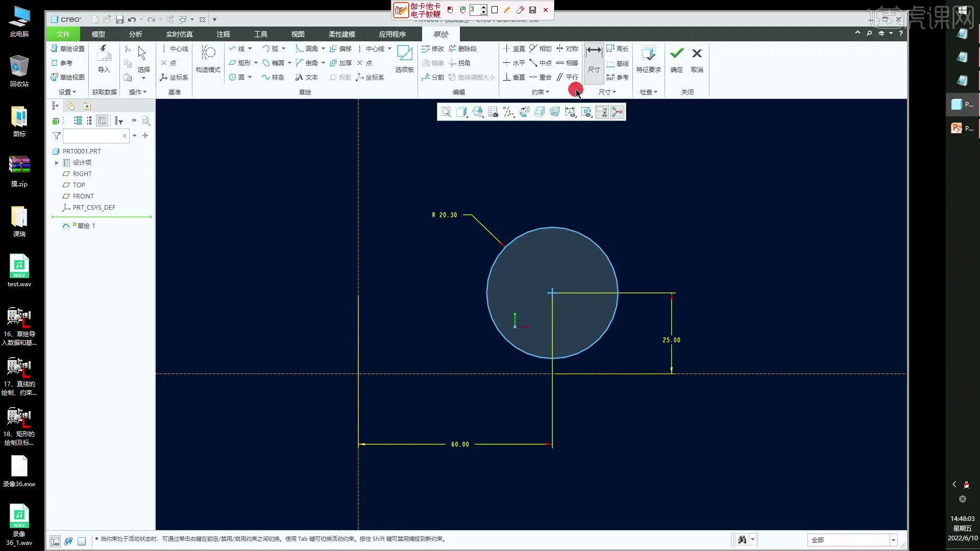Click the refit zoom icon
This screenshot has width=980, height=551.
click(x=446, y=112)
